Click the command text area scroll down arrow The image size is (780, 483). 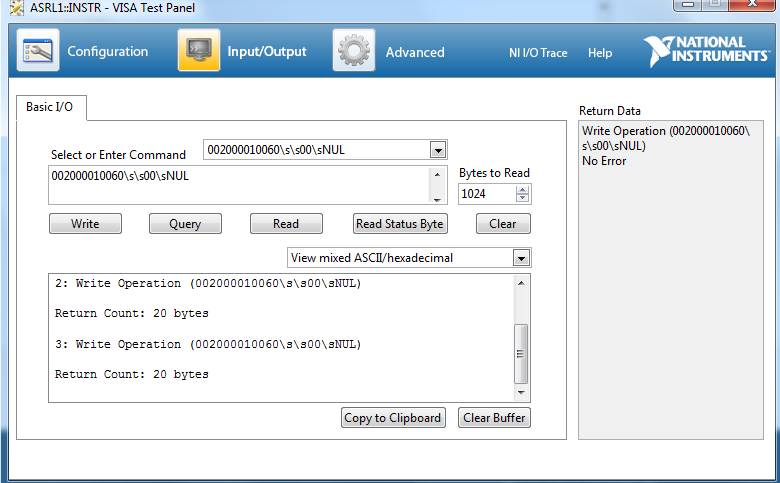(437, 199)
